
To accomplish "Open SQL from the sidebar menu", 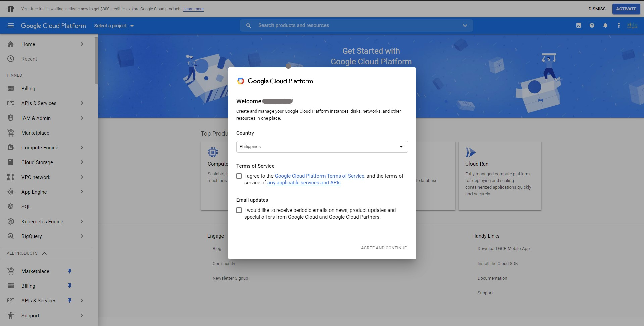I will (26, 206).
